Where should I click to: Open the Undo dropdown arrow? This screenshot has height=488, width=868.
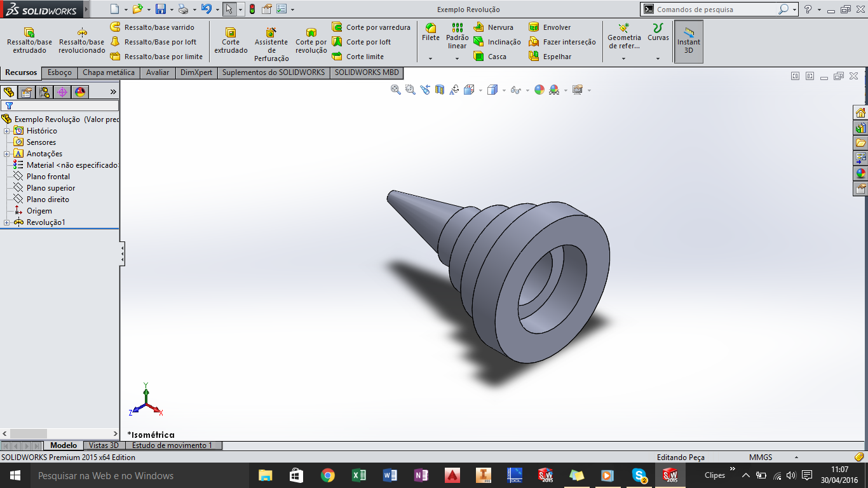217,10
